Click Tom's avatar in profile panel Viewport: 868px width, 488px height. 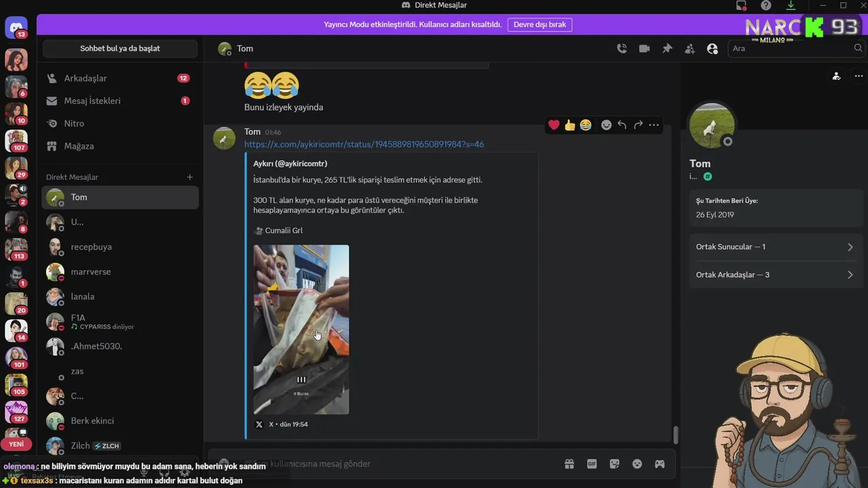click(711, 125)
